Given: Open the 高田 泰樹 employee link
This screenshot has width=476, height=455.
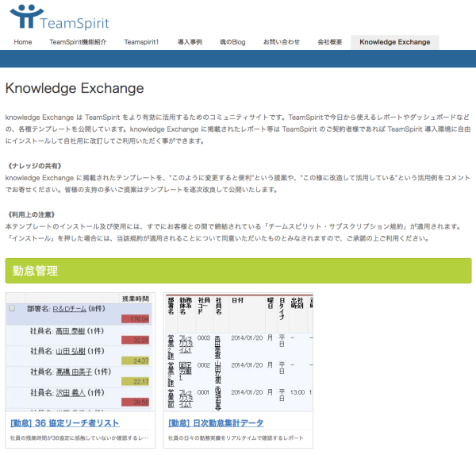Looking at the screenshot, I should coord(70,331).
